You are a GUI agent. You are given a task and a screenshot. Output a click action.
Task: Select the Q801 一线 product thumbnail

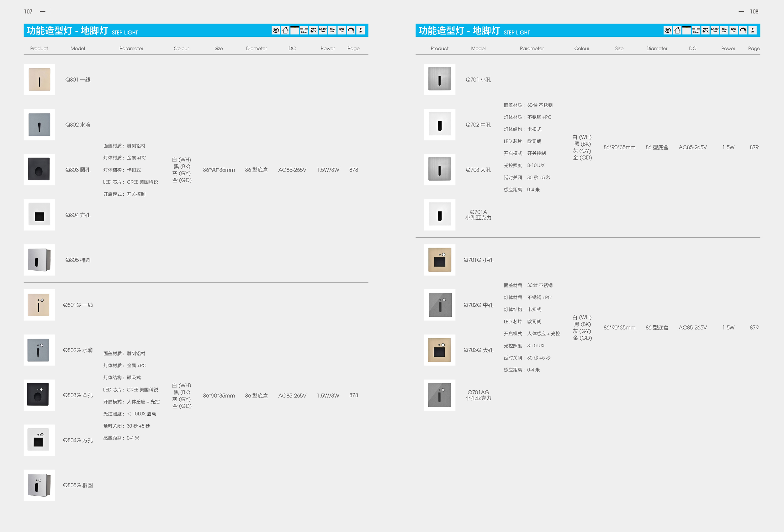(x=39, y=80)
